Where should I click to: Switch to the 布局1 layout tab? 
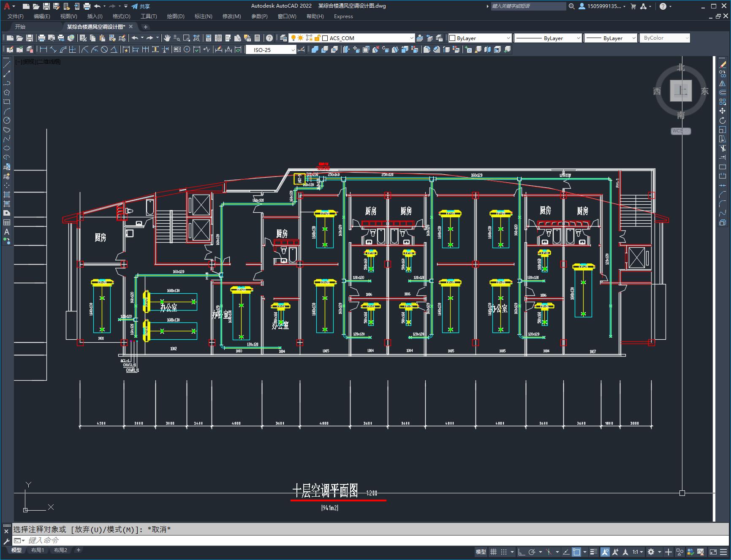pos(38,550)
